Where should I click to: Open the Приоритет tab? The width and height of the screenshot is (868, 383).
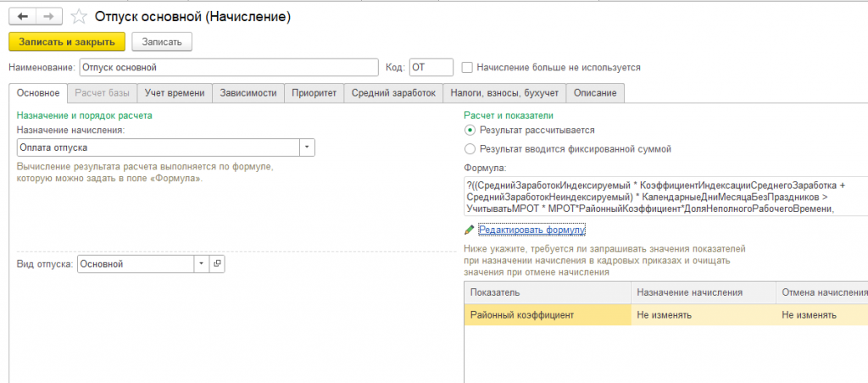pos(314,93)
